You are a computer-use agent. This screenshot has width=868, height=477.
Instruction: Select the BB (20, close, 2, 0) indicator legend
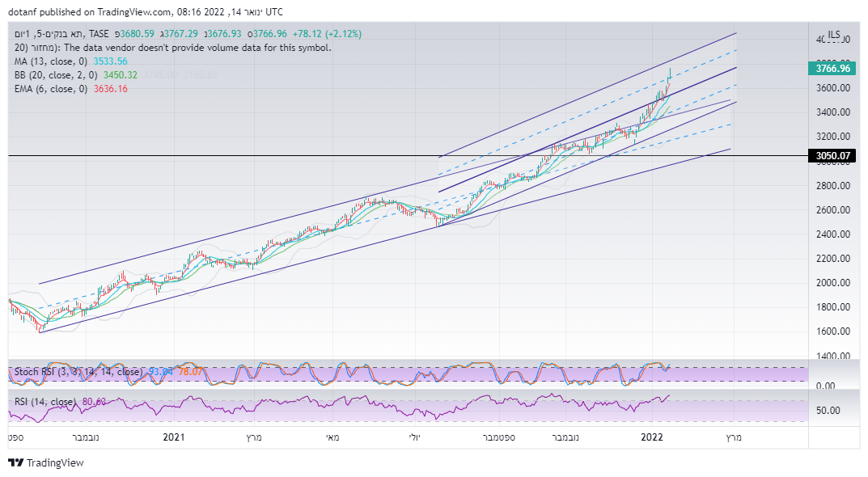pos(56,75)
